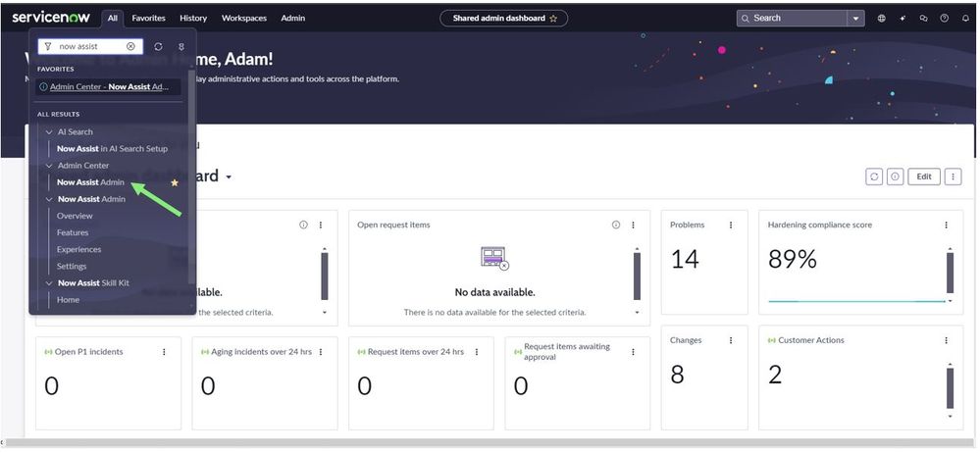This screenshot has width=980, height=453.
Task: Open Aging incidents over 24 hrs options
Action: (321, 352)
